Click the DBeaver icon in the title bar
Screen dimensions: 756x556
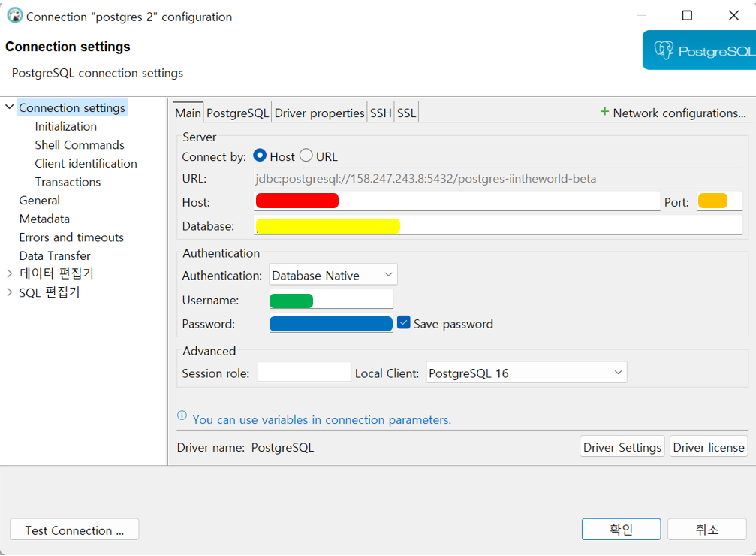pos(15,16)
